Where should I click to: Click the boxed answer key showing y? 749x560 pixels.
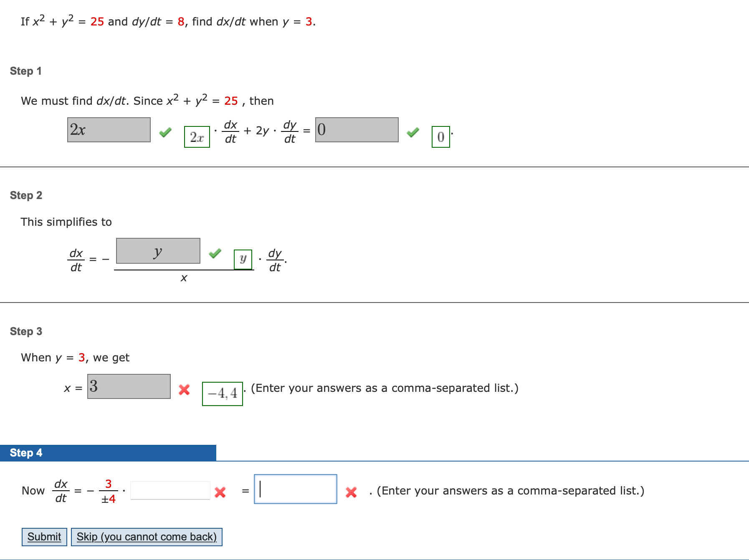(243, 259)
